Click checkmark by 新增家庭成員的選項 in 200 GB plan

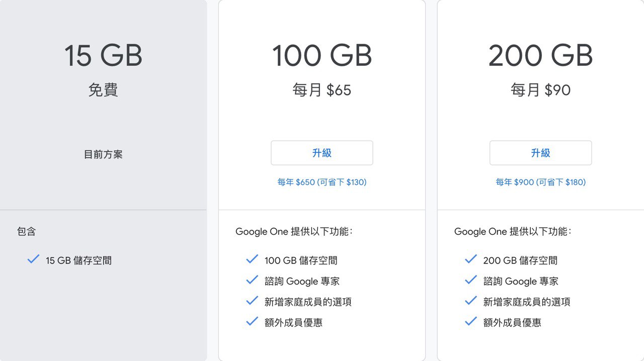tap(471, 301)
